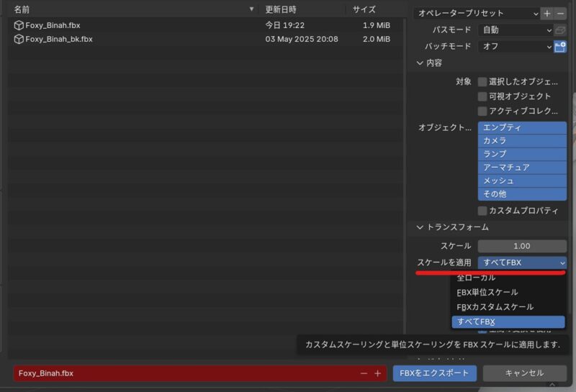Select FBX単位スケール from the scale menu

coord(487,292)
